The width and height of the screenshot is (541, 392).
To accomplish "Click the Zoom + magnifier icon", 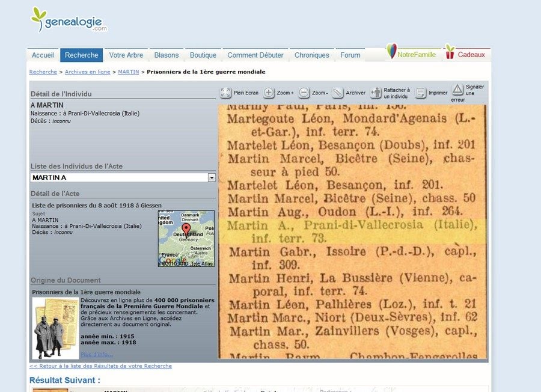I will point(269,93).
